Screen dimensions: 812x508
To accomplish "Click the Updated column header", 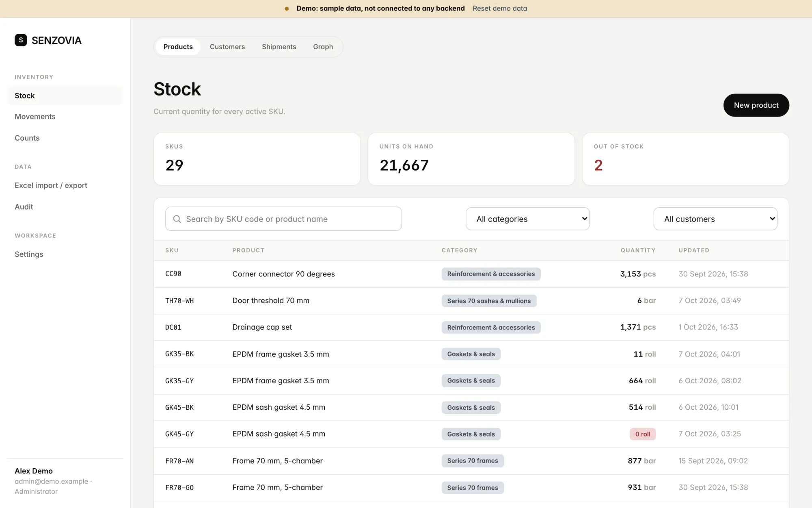I will pyautogui.click(x=694, y=250).
